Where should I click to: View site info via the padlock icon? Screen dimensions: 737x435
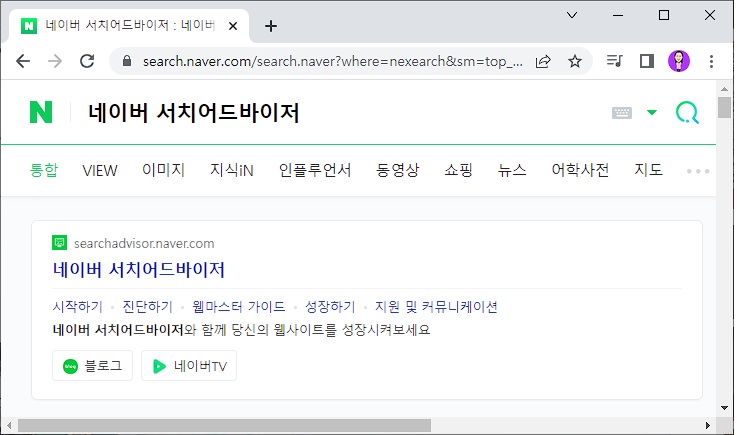point(126,61)
